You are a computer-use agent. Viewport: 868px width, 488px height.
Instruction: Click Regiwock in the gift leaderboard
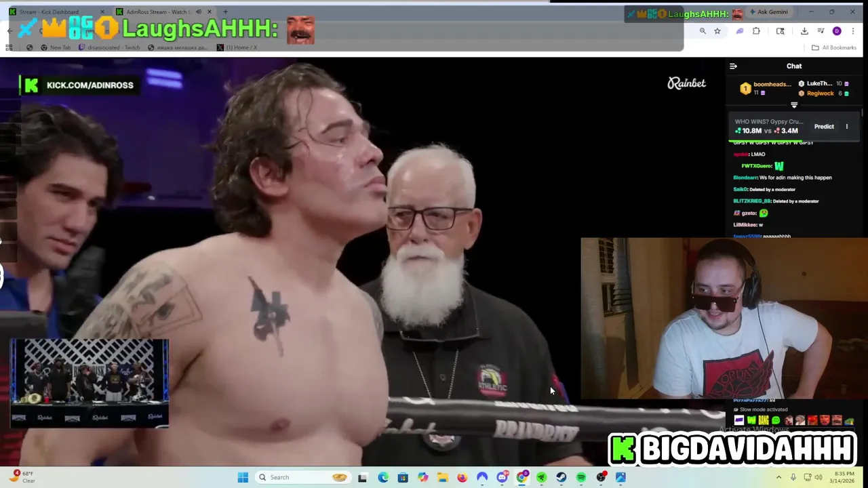[x=820, y=94]
